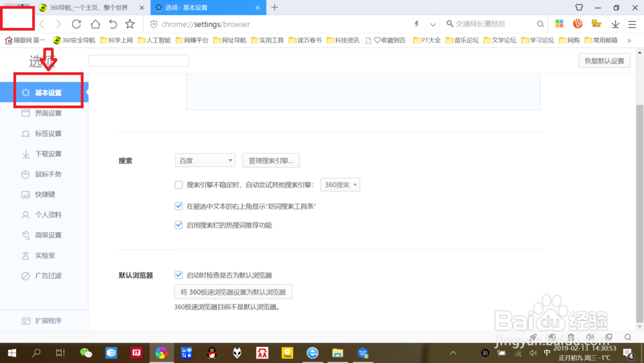Image resolution: width=644 pixels, height=363 pixels.
Task: Go to the home page icon
Action: (95, 25)
